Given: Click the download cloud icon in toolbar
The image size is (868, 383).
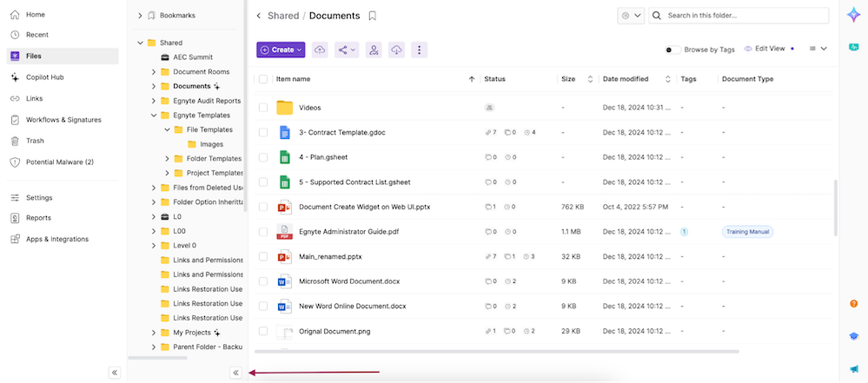Looking at the screenshot, I should [x=396, y=50].
